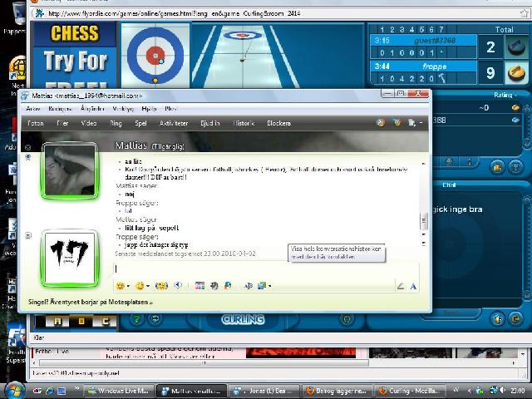Click the envelope icon beside Mattias's display picture

click(x=27, y=148)
